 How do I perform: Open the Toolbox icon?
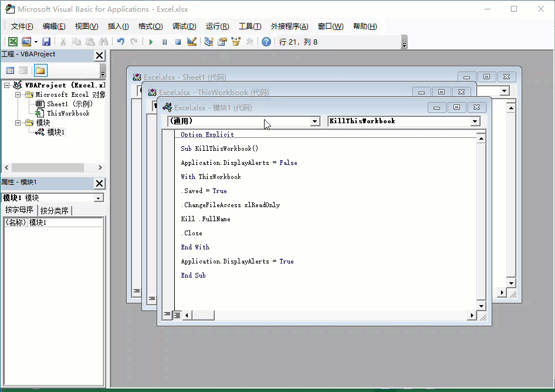coord(249,42)
